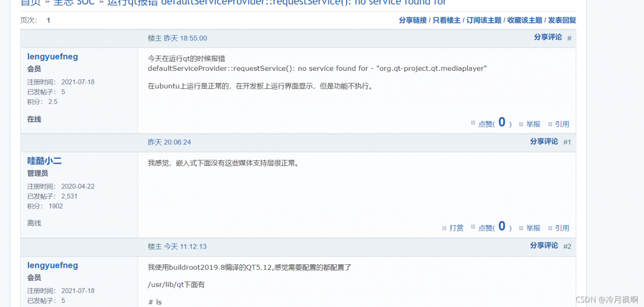Select the # ls command line
This screenshot has width=644, height=307.
155,302
